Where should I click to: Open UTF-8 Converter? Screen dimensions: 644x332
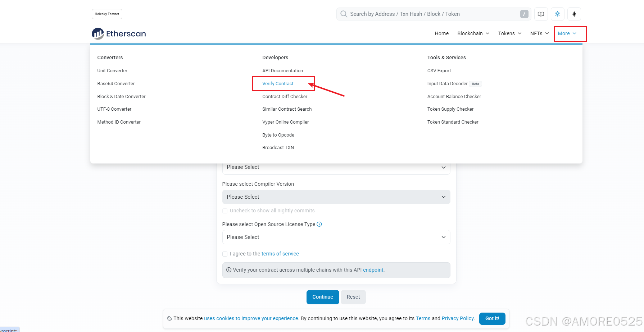[x=114, y=109]
